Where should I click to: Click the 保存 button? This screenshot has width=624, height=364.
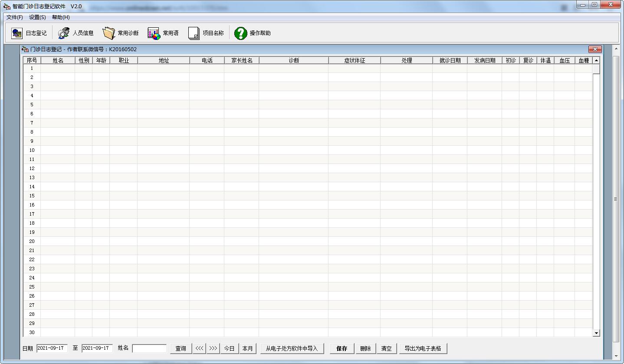[x=342, y=348]
